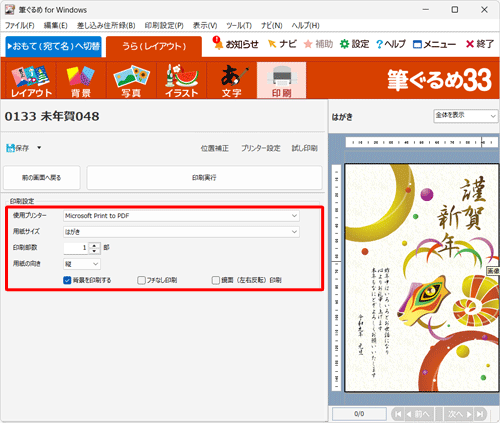
Task: Open the 印刷設定(P) menu
Action: [164, 25]
